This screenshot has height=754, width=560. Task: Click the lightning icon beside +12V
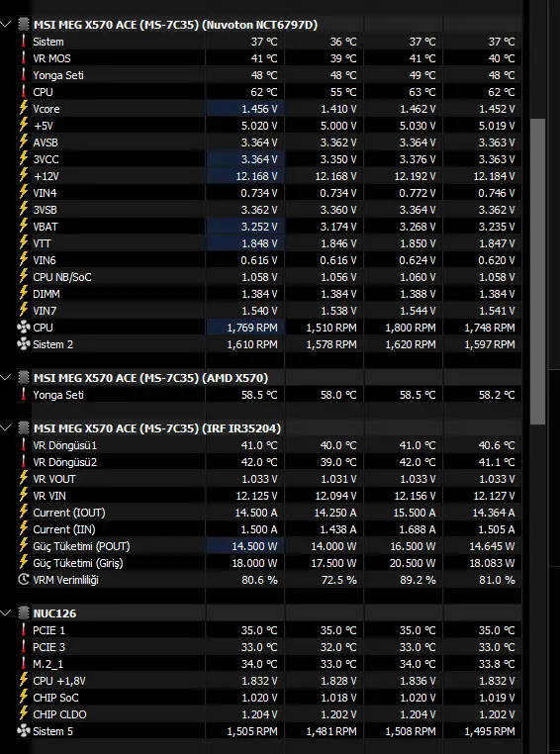coord(23,176)
